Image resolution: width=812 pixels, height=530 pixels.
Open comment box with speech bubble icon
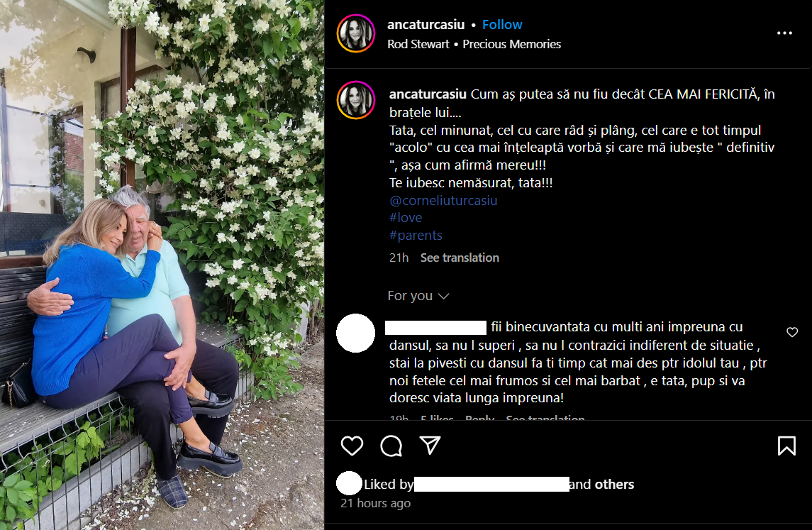(x=391, y=446)
